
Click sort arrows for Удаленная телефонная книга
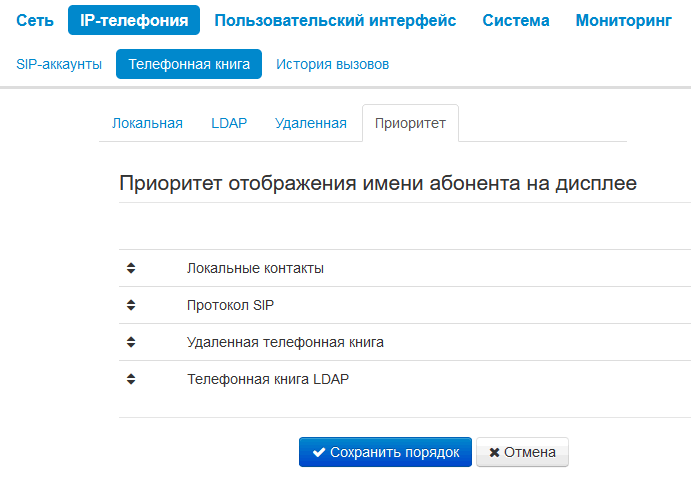point(130,342)
